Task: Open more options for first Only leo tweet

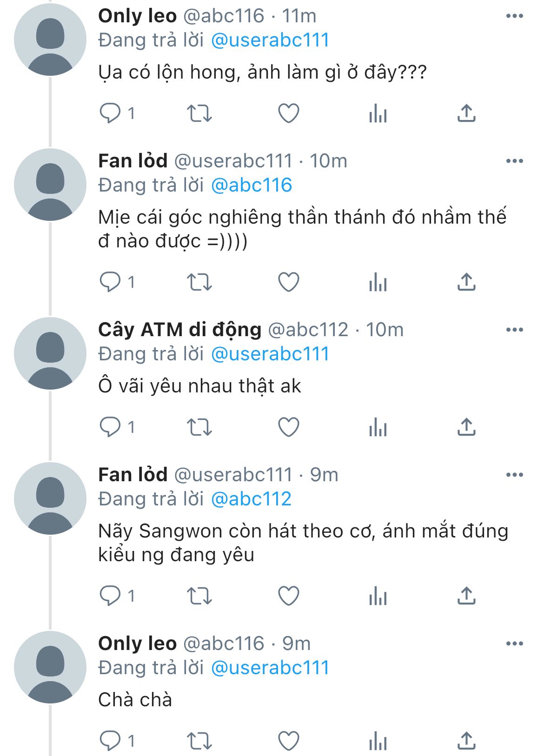Action: pyautogui.click(x=514, y=16)
